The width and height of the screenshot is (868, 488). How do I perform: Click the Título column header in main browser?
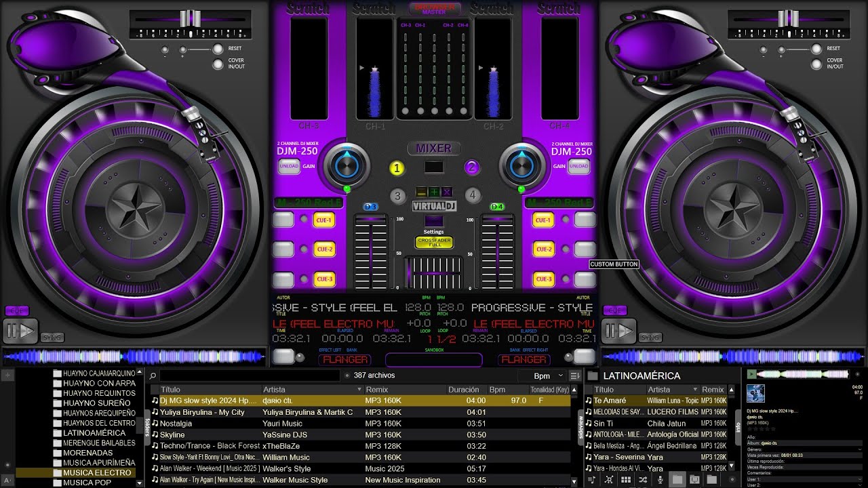pyautogui.click(x=210, y=390)
